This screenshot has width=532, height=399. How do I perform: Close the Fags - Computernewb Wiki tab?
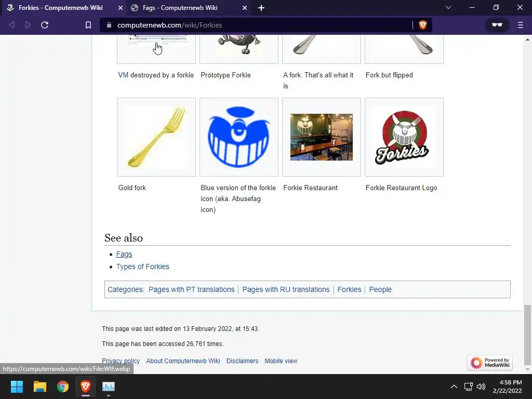(245, 8)
